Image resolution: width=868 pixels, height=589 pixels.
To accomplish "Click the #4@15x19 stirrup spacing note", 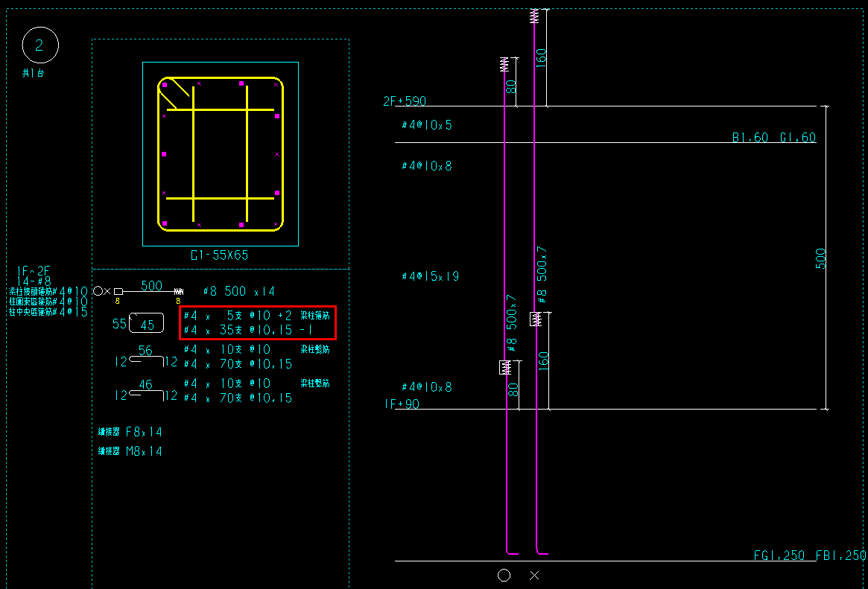I will pos(430,276).
